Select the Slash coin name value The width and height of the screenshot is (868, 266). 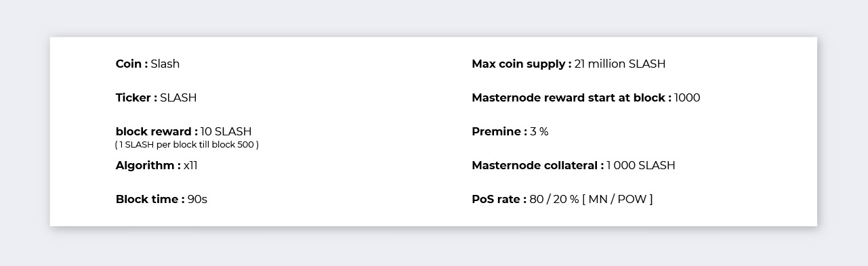[x=165, y=64]
